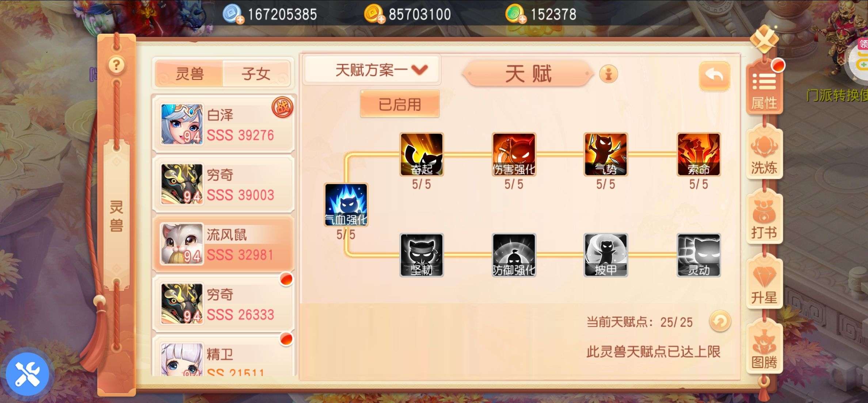The height and width of the screenshot is (403, 868).
Task: Select the 奋起 talent icon
Action: pyautogui.click(x=422, y=154)
